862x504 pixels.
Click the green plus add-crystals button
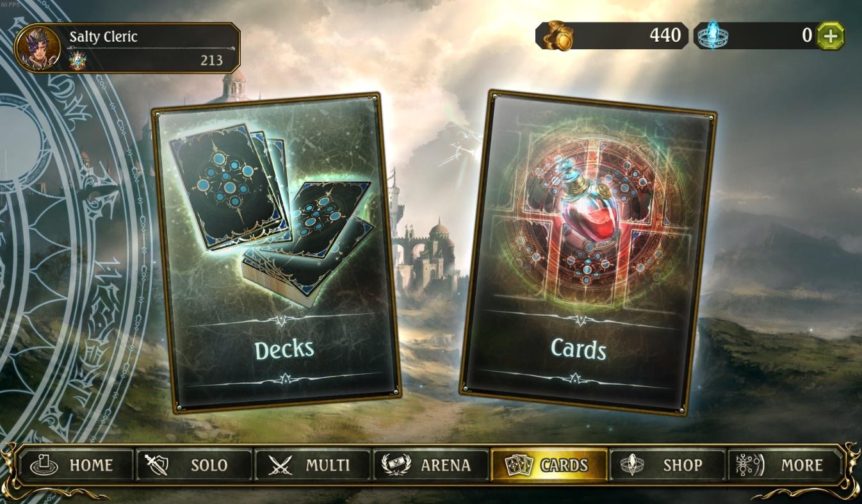point(831,36)
